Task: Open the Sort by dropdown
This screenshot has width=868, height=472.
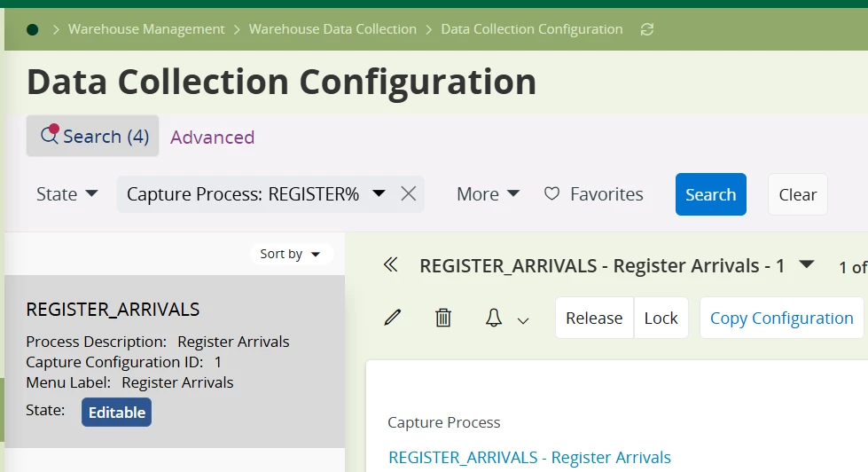Action: [291, 254]
